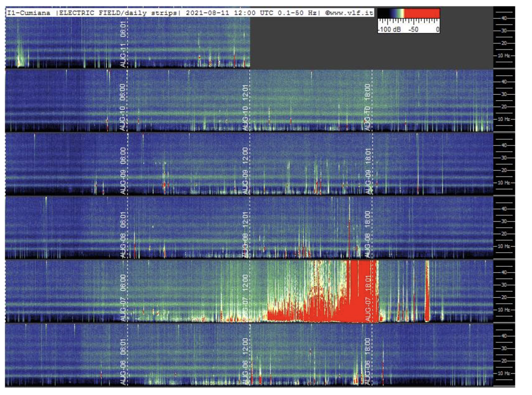532x395 pixels.
Task: Click the AUG-06 18:00 time marker
Action: (x=368, y=362)
